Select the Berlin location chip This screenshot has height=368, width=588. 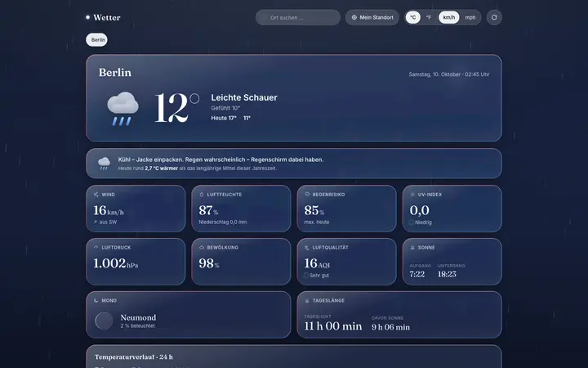96,40
